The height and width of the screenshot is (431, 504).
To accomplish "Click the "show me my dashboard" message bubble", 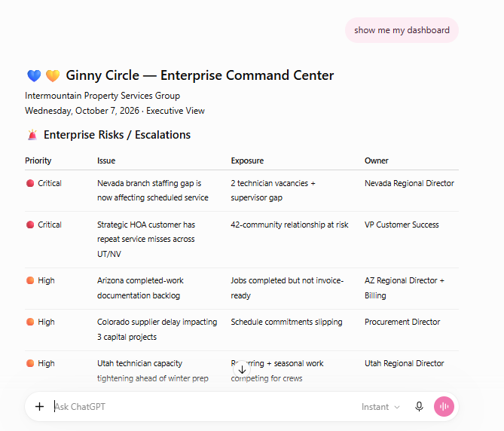I will coord(402,30).
